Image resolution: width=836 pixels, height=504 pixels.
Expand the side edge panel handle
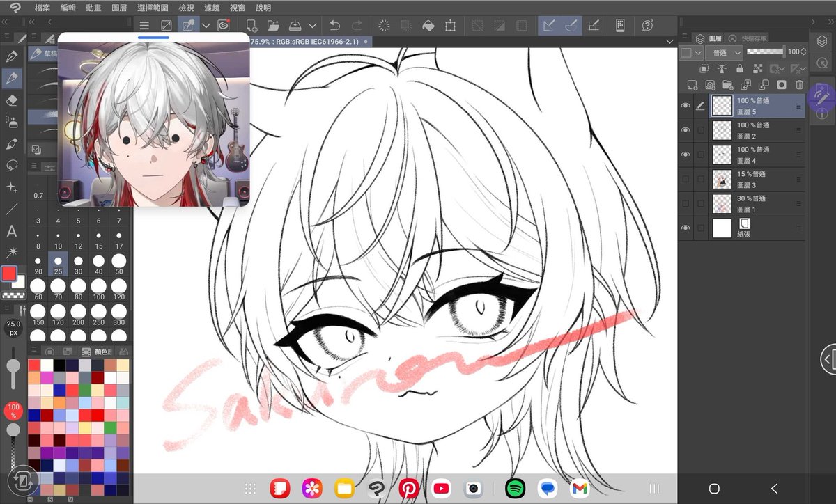point(828,359)
